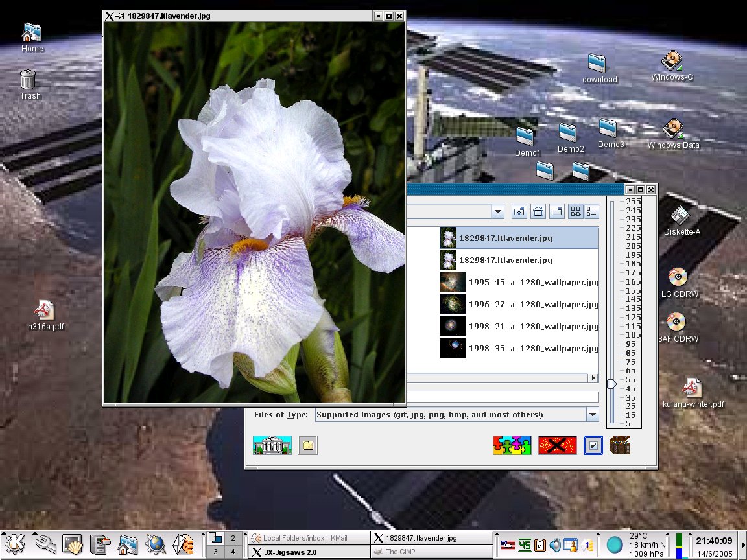This screenshot has width=747, height=560.
Task: Switch to virtual desktop 3
Action: tap(215, 552)
